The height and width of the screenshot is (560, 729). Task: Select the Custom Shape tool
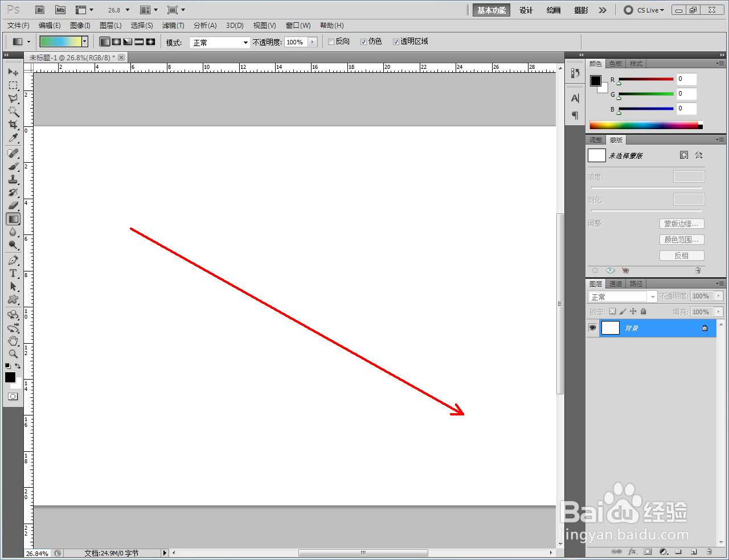[13, 299]
